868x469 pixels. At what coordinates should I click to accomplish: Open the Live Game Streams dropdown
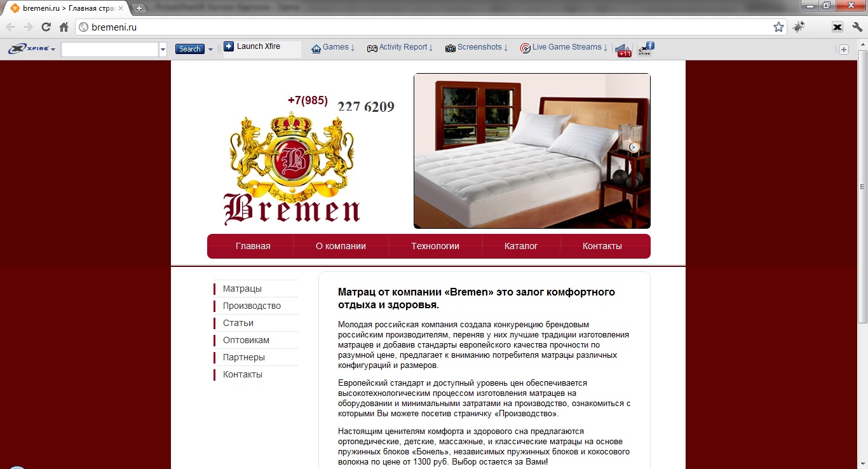point(564,48)
